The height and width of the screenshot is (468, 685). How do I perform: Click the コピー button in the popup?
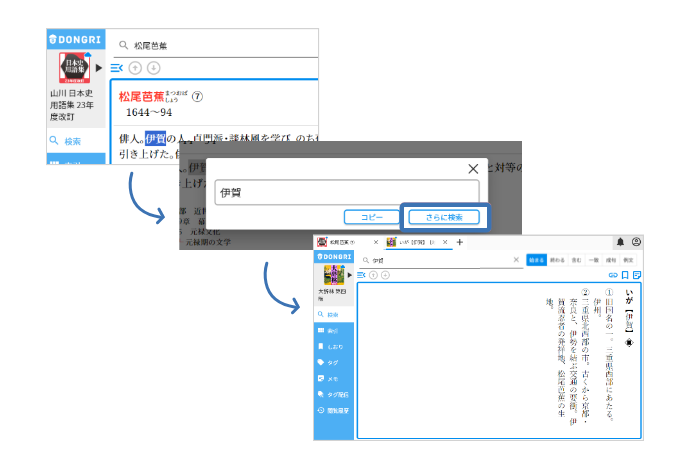[372, 217]
